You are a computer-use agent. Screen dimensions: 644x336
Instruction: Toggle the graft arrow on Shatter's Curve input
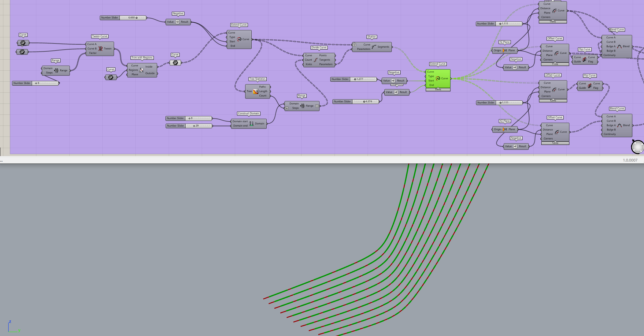354,45
